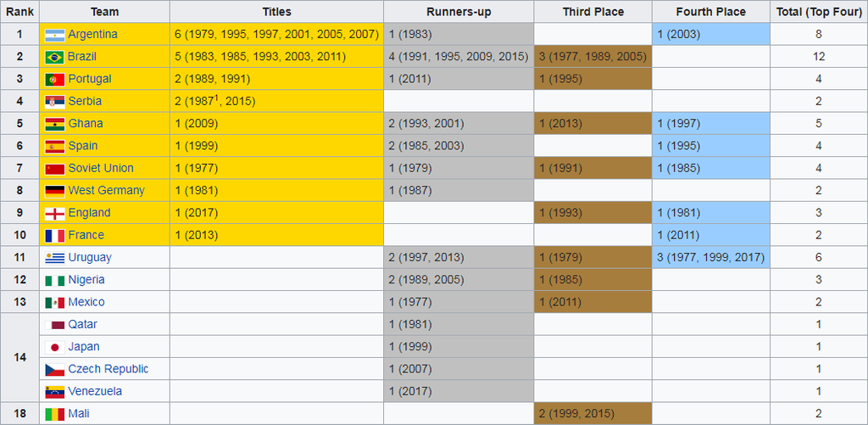This screenshot has width=868, height=425.
Task: Select Brazil's third place cell '3 (1977, 1989, 2005)'
Action: pos(593,57)
